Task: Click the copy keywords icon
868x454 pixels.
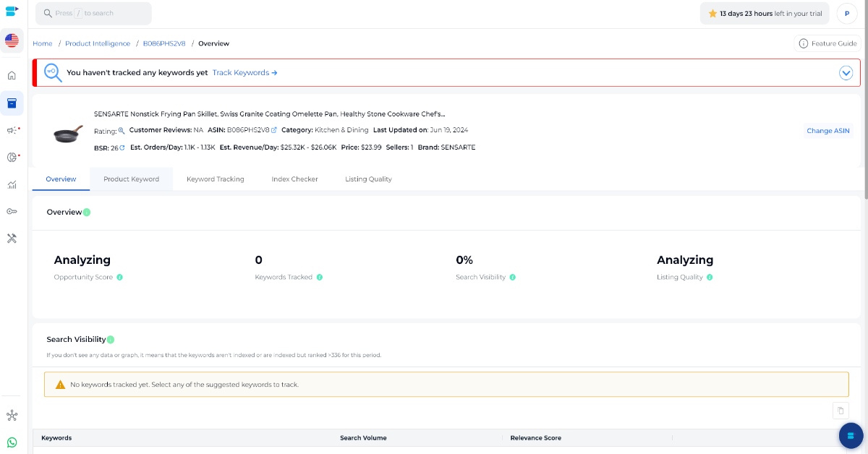Action: [841, 411]
